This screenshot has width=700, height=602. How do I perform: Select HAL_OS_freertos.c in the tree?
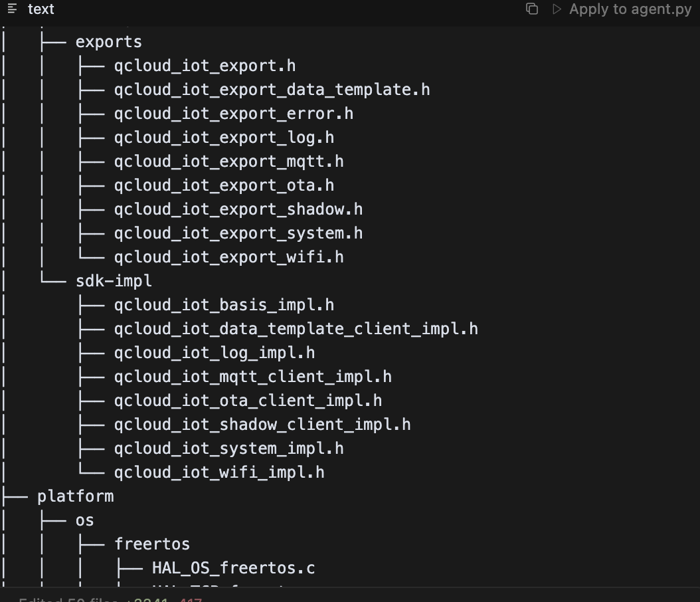point(234,567)
